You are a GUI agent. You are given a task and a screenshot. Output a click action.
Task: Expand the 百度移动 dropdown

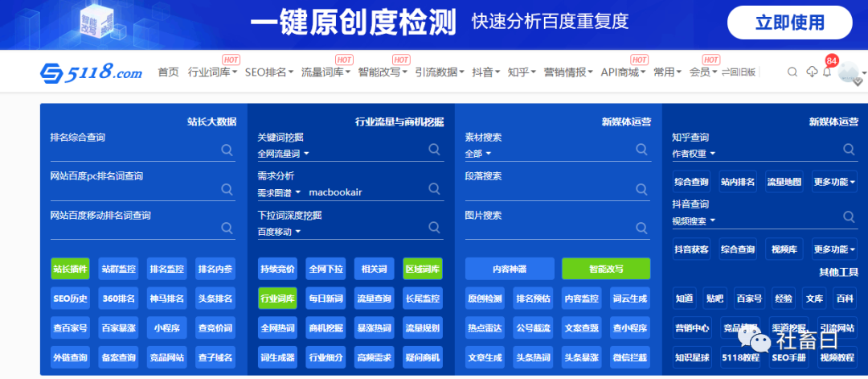[279, 232]
